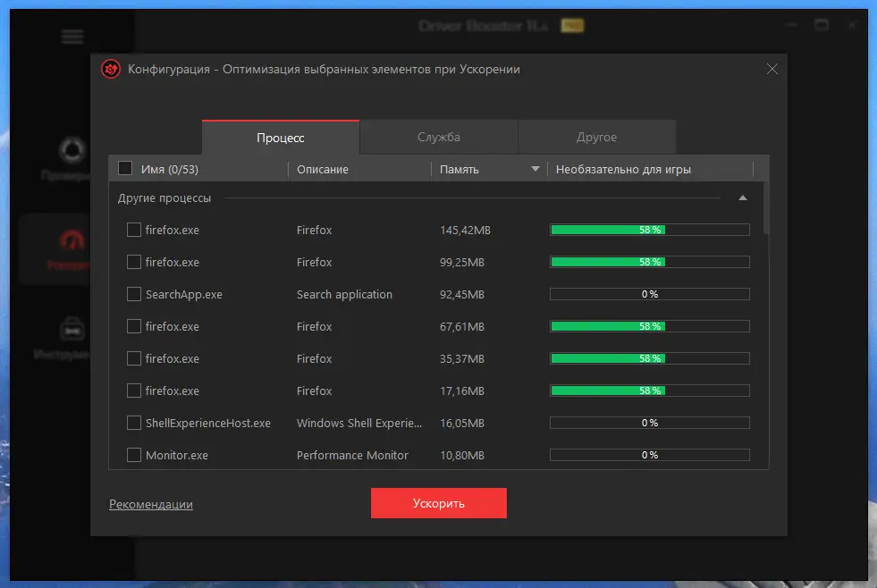Image resolution: width=877 pixels, height=588 pixels.
Task: Check the select-all box next to Имя (0/53)
Action: [x=125, y=168]
